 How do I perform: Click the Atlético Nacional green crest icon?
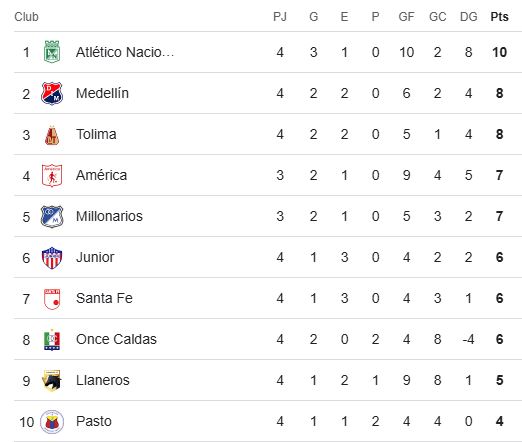click(x=52, y=52)
